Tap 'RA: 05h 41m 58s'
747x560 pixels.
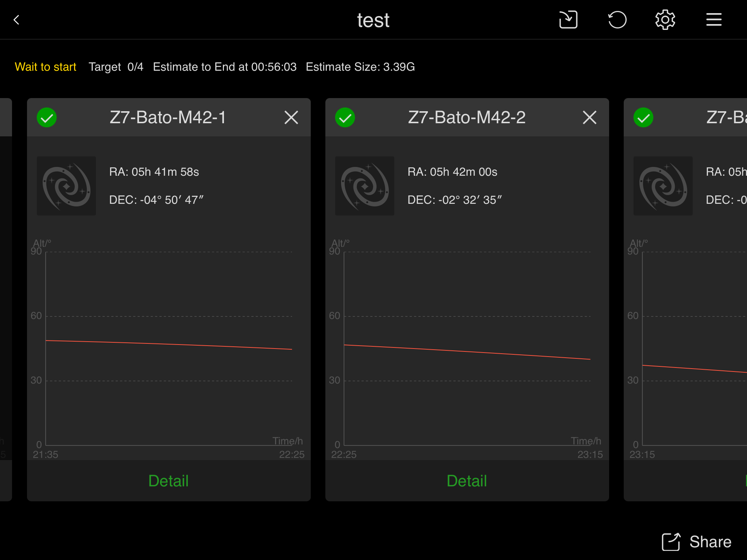[x=154, y=172]
